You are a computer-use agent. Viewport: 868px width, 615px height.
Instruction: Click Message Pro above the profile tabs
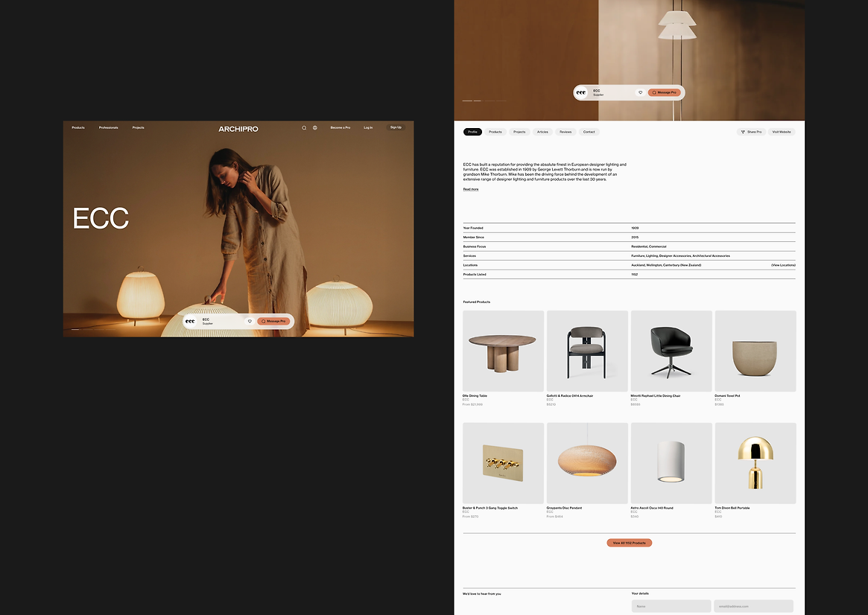pos(665,92)
